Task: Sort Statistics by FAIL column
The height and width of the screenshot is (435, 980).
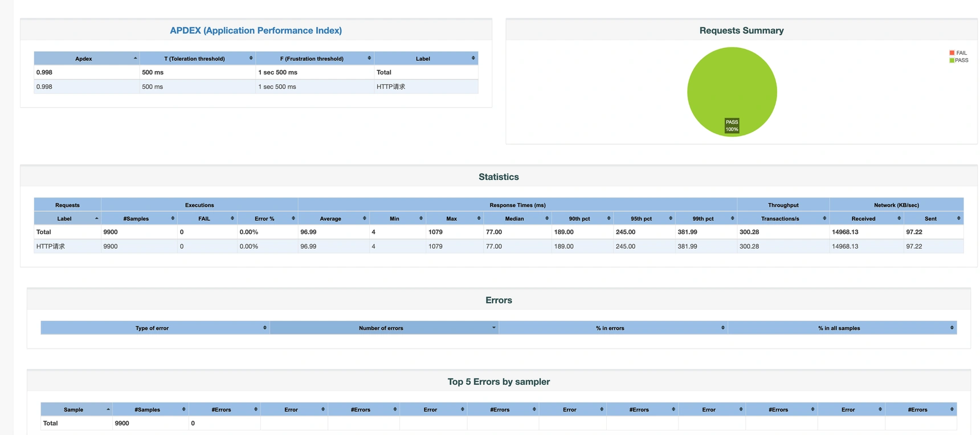Action: click(207, 219)
